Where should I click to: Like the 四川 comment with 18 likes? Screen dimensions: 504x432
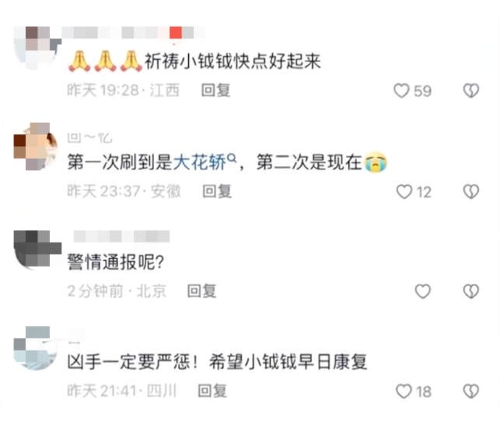404,392
